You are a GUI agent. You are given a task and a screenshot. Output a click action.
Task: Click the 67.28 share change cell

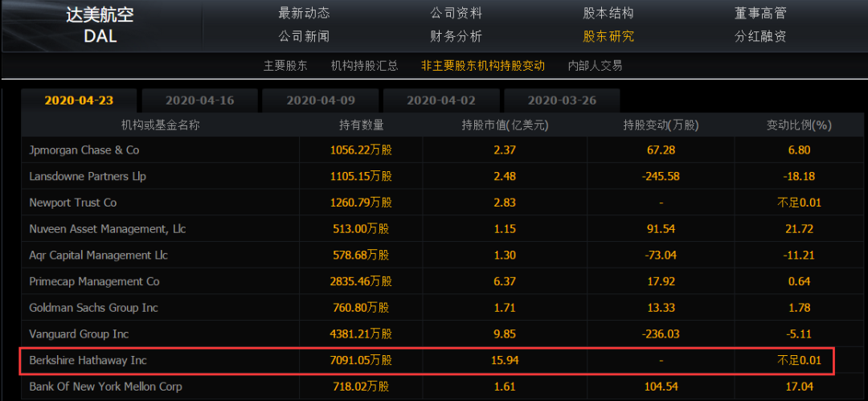coord(661,150)
